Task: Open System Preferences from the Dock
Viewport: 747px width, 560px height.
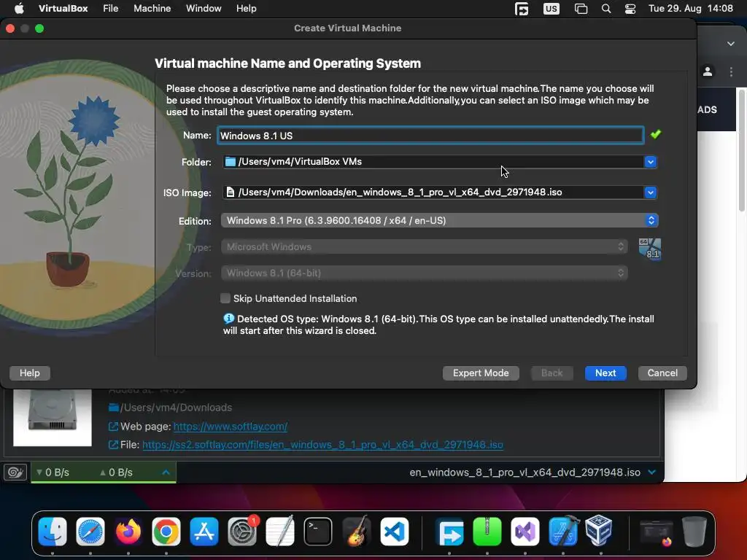Action: pos(242,531)
